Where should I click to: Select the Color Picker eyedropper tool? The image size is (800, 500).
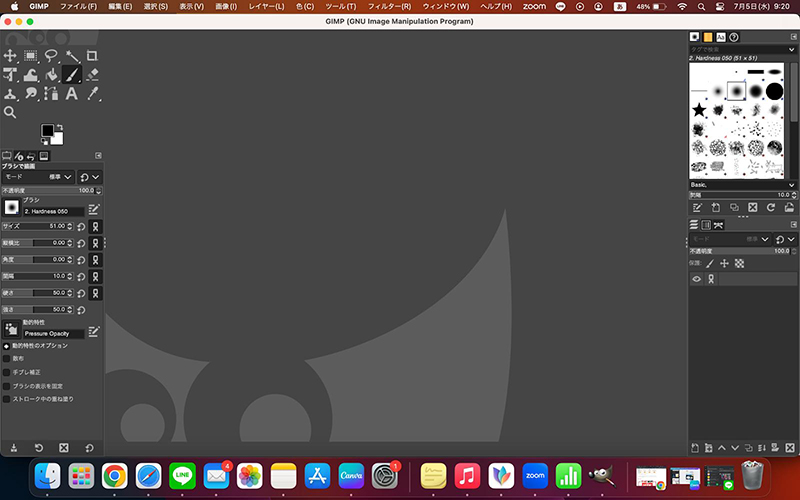[x=92, y=93]
